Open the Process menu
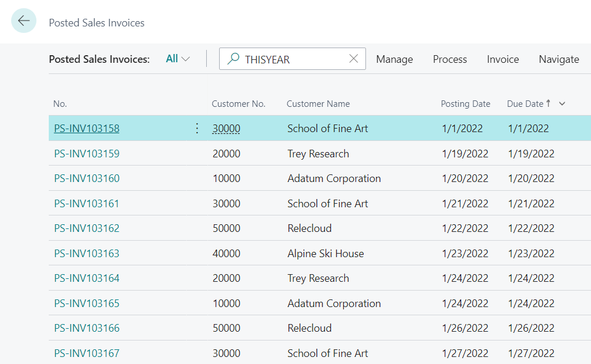 click(449, 59)
